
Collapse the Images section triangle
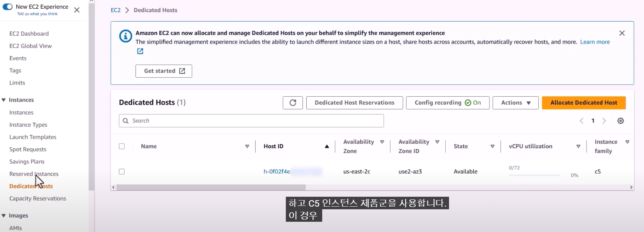coord(4,216)
